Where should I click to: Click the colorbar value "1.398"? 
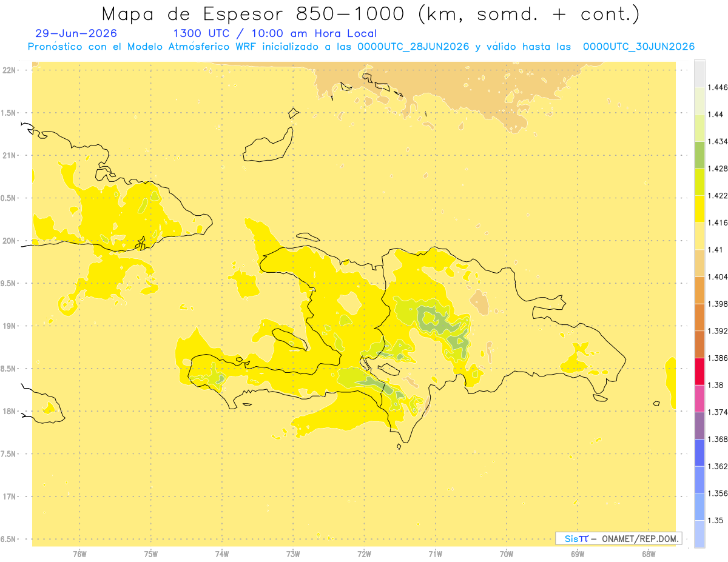(718, 304)
